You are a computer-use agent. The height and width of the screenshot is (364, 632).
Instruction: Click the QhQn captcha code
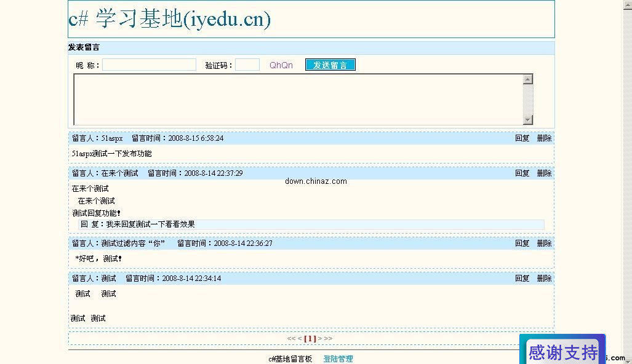coord(281,65)
